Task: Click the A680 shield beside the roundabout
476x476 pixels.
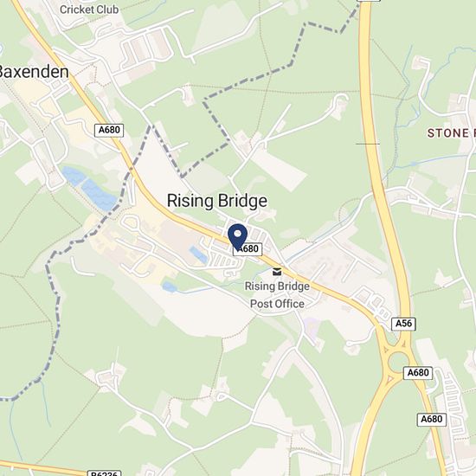Action: click(418, 373)
